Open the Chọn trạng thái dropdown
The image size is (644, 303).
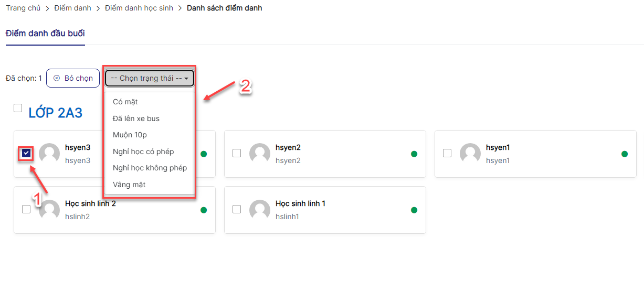coord(150,78)
